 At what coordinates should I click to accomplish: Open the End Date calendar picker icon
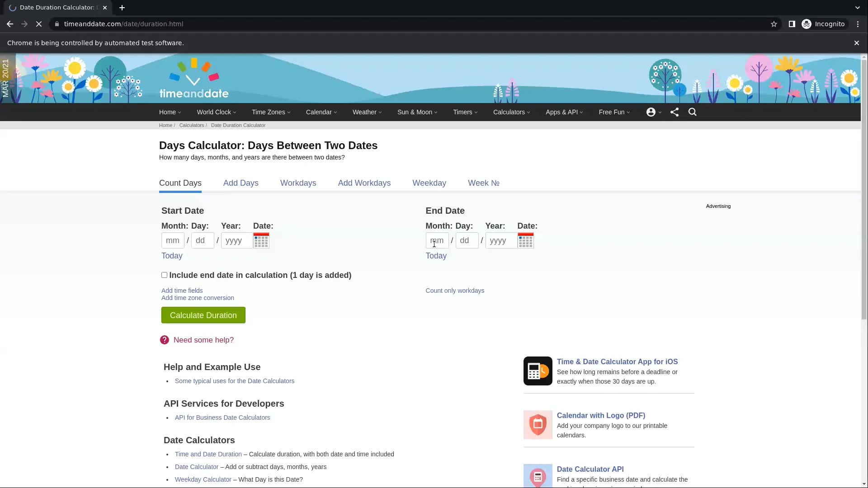pos(525,240)
